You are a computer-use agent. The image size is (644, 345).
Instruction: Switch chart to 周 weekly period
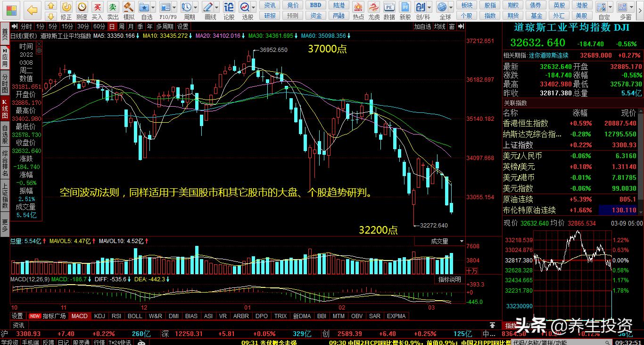pyautogui.click(x=121, y=26)
